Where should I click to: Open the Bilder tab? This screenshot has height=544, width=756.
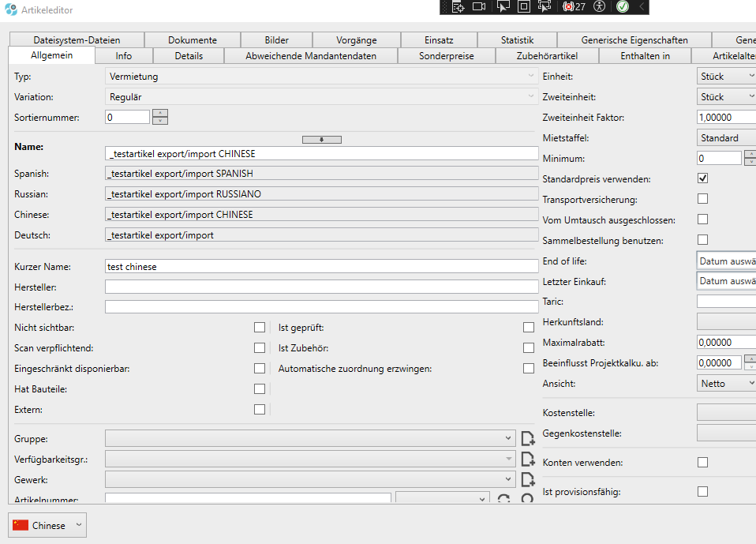tap(276, 39)
